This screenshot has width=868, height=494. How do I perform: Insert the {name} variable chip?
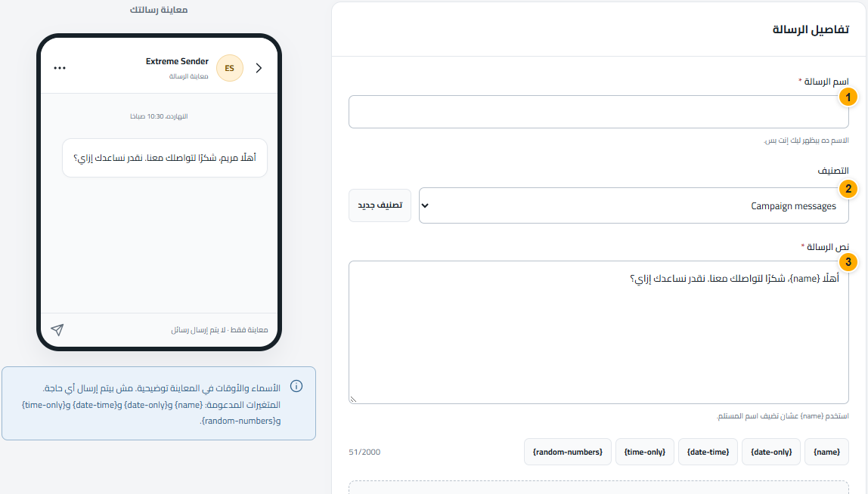pyautogui.click(x=826, y=452)
